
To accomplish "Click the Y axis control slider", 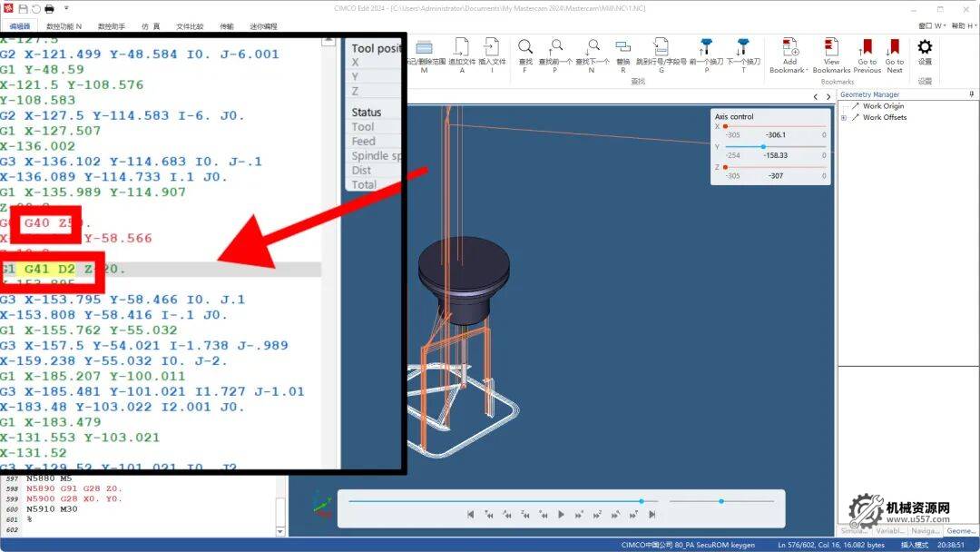I will (763, 146).
